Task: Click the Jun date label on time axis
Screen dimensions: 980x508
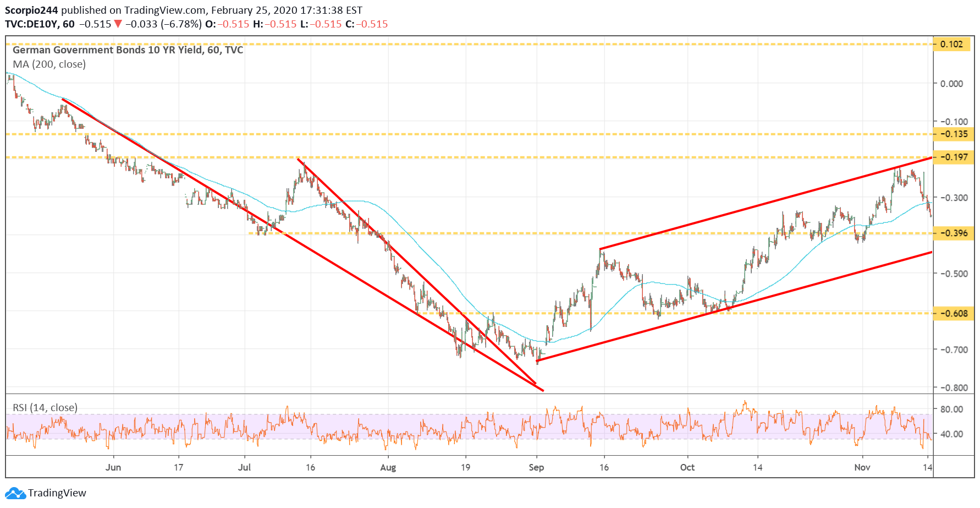Action: click(113, 467)
